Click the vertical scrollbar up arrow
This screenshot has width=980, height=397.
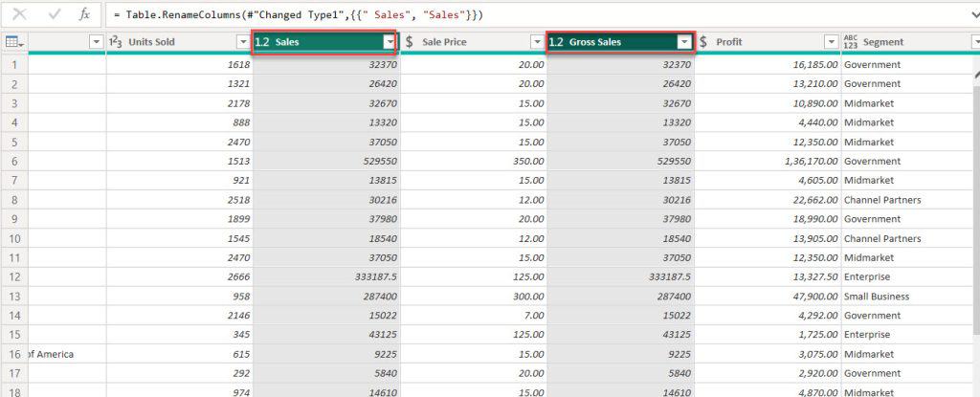pyautogui.click(x=976, y=74)
